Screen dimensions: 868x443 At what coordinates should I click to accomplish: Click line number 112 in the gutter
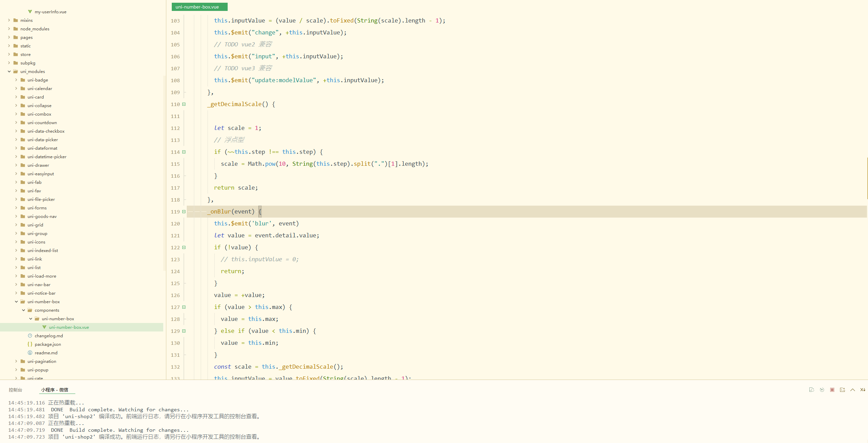click(x=175, y=128)
